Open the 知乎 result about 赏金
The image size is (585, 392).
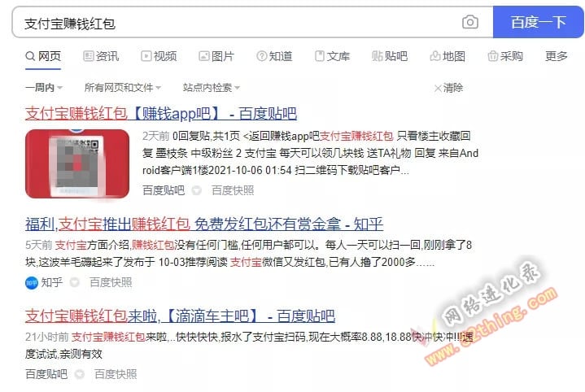(204, 224)
